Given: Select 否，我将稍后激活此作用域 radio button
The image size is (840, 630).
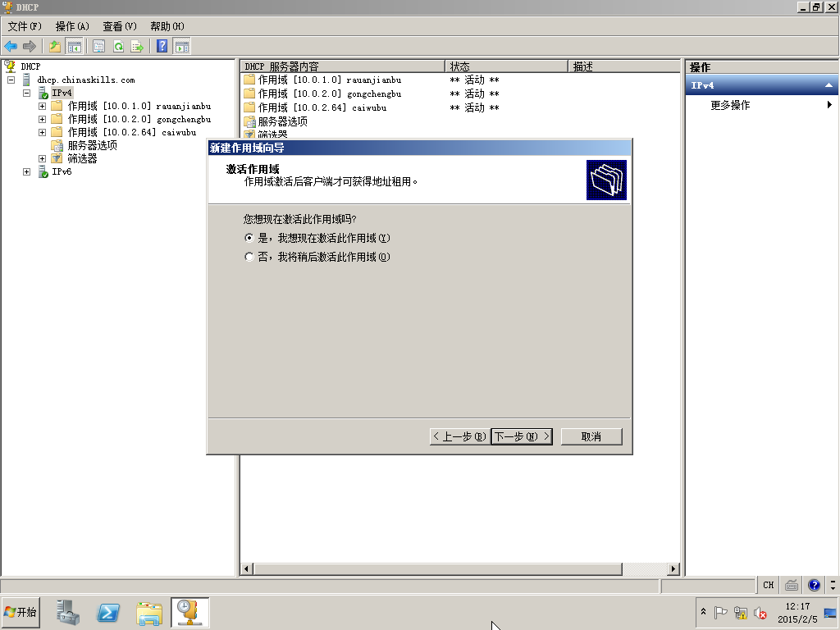Looking at the screenshot, I should coord(249,257).
